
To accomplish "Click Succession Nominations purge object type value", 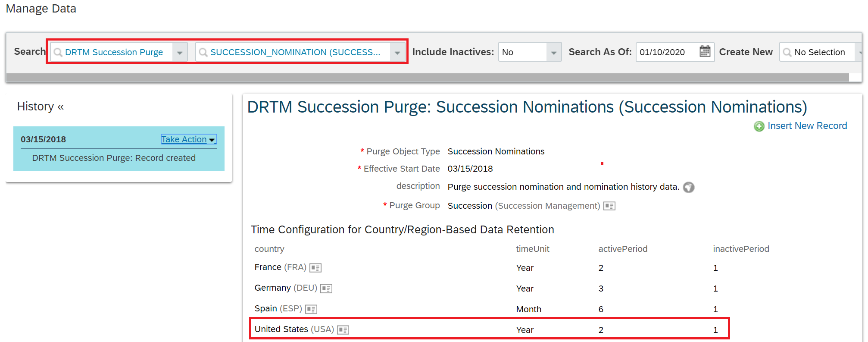I will (496, 151).
